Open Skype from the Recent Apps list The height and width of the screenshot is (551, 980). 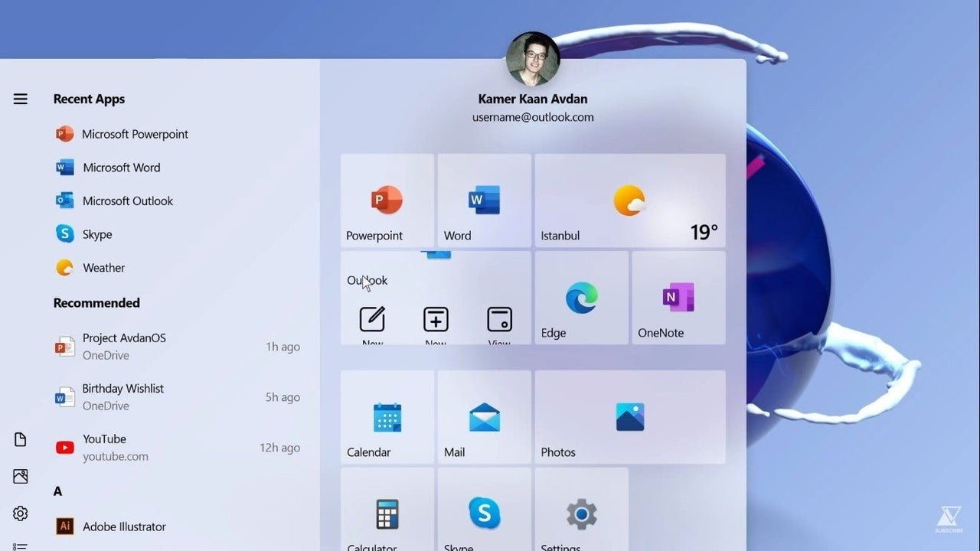pyautogui.click(x=84, y=234)
